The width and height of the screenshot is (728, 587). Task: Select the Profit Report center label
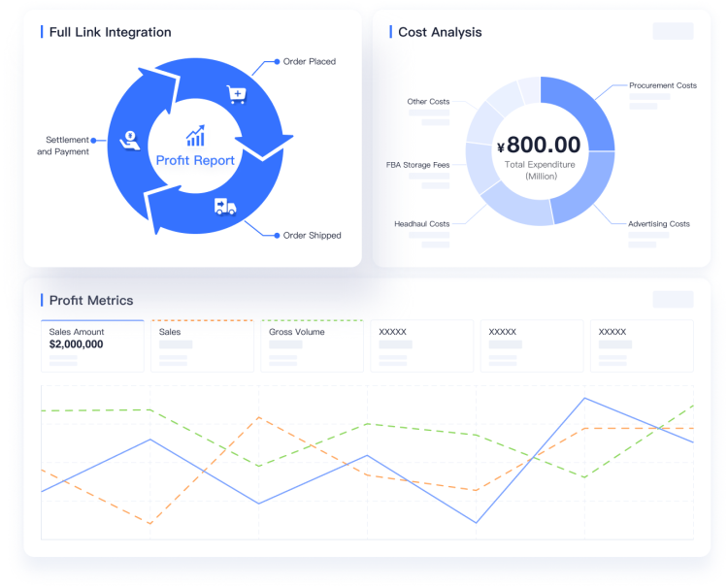195,160
